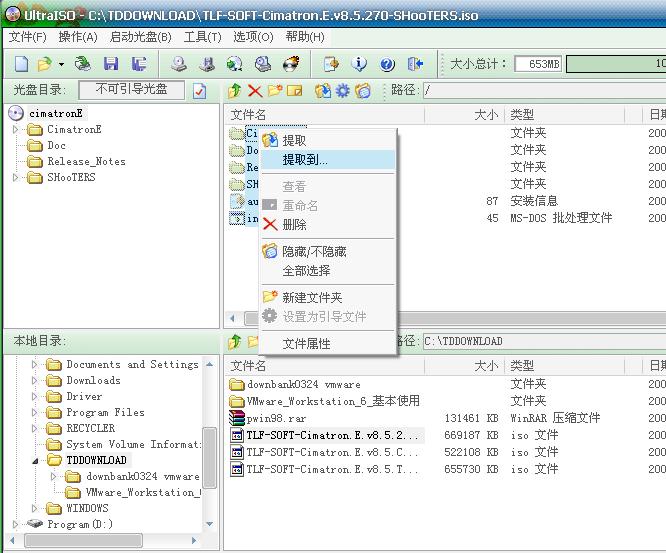Open the 工具(T) menu

pyautogui.click(x=203, y=37)
